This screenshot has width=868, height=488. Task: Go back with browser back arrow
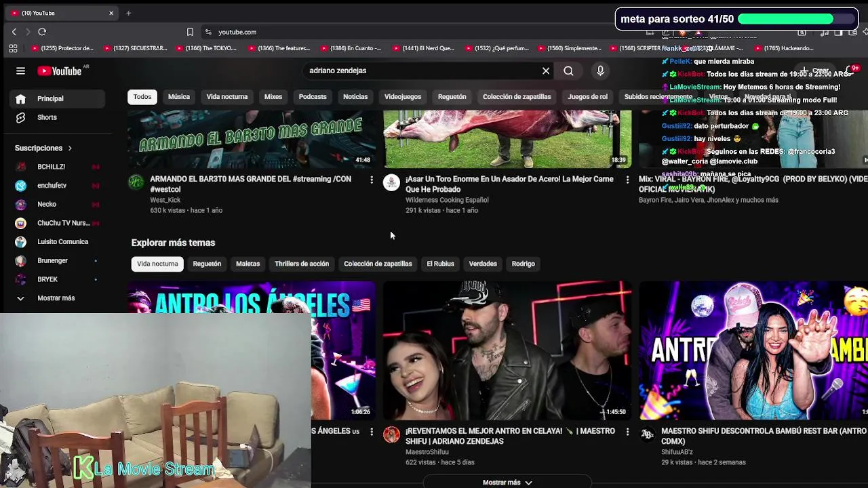(x=14, y=32)
